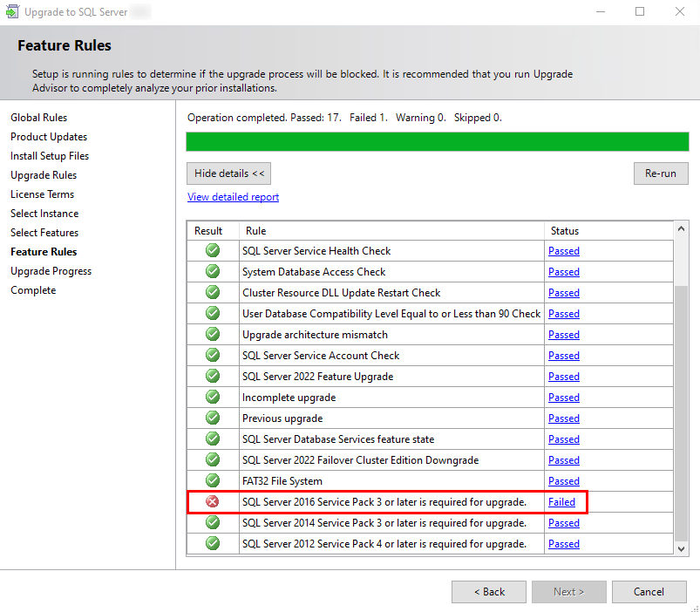Open Passed status for Upgrade architecture mismatch
700x612 pixels.
click(564, 335)
